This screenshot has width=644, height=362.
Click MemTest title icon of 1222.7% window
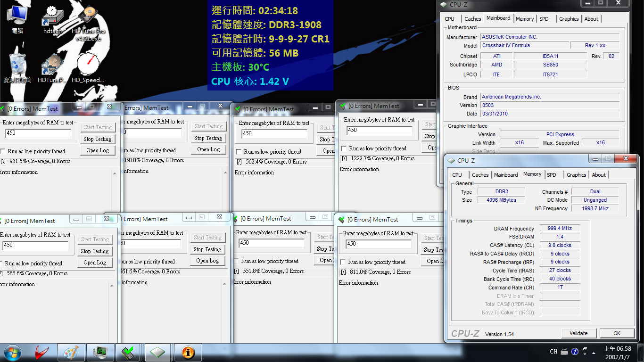343,106
